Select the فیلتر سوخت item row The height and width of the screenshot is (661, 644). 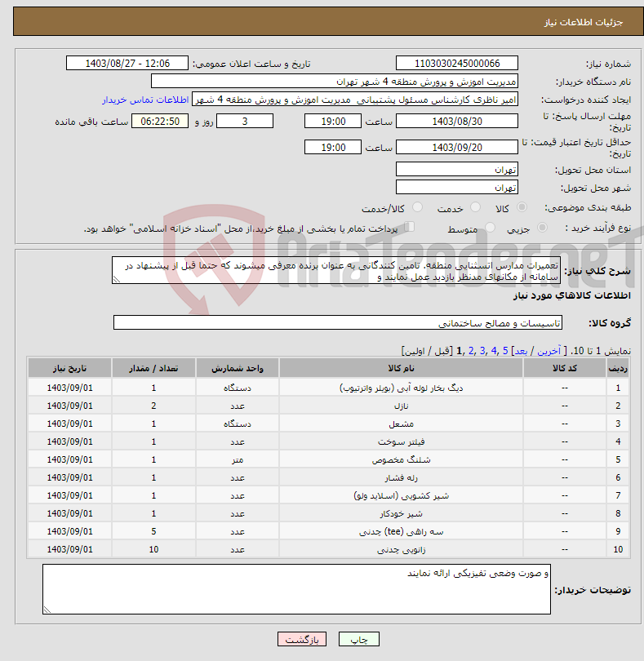coord(328,441)
